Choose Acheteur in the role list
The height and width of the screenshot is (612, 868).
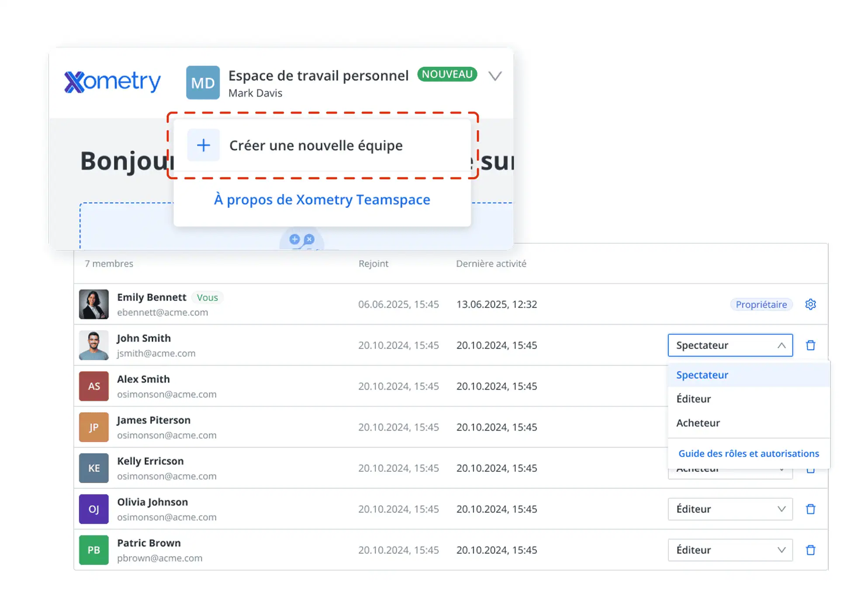(749, 423)
